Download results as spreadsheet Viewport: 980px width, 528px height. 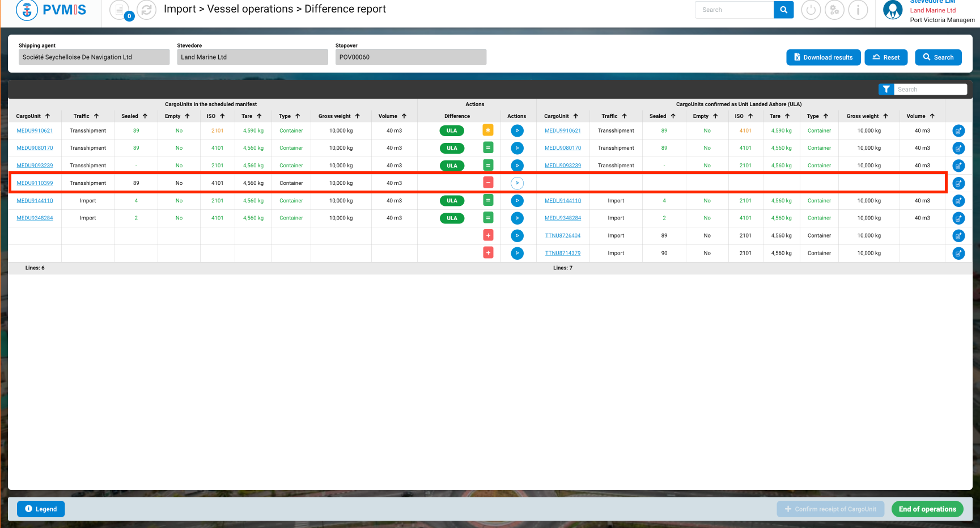coord(823,57)
